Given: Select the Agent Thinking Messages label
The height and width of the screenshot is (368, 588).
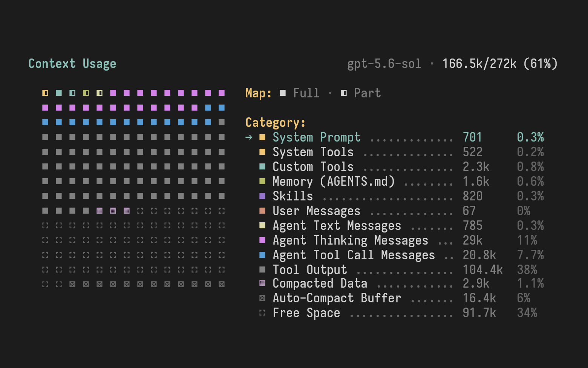Looking at the screenshot, I should coord(351,240).
